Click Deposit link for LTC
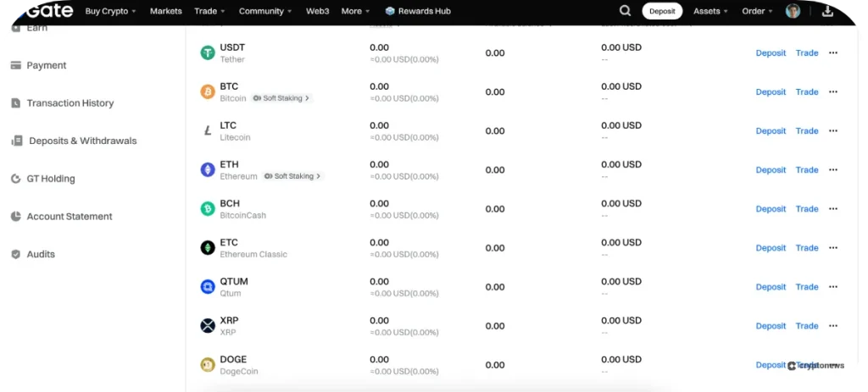868x392 pixels. pos(771,131)
